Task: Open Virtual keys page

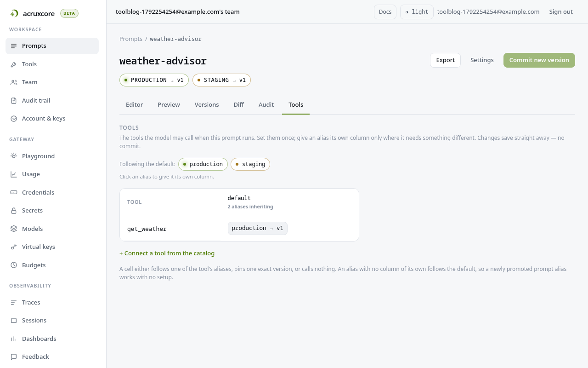Action: [52, 247]
